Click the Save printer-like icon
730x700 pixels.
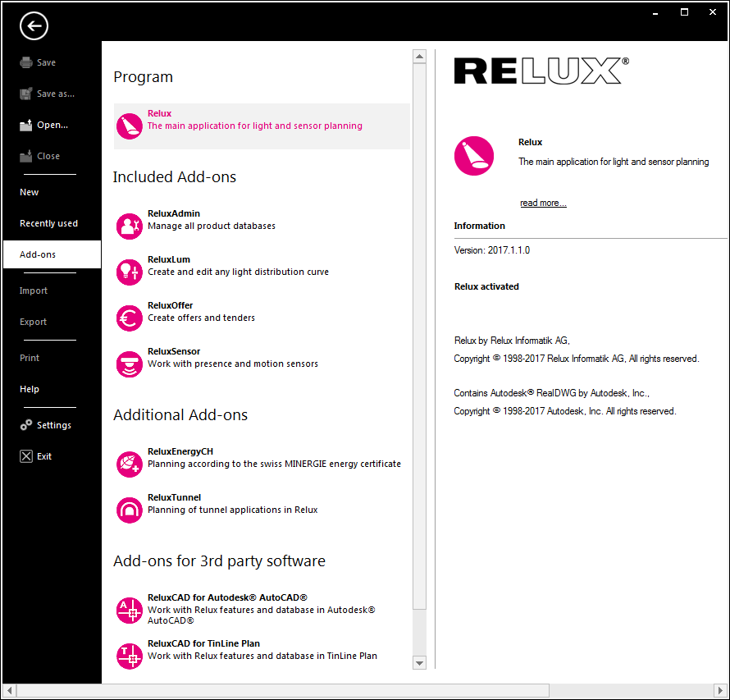pos(26,62)
